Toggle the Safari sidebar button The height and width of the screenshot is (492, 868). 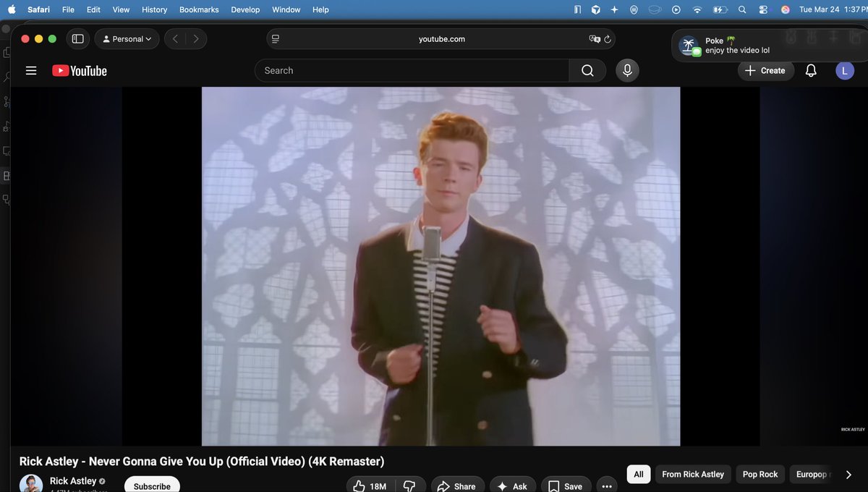(x=78, y=39)
